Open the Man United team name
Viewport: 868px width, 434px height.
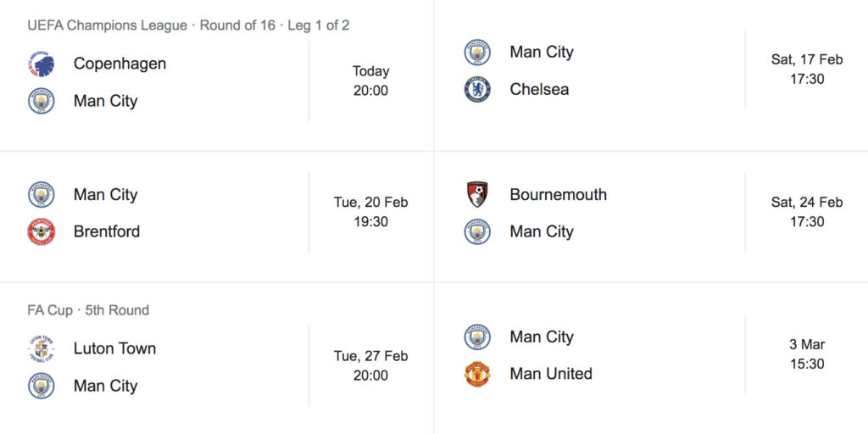coord(551,374)
